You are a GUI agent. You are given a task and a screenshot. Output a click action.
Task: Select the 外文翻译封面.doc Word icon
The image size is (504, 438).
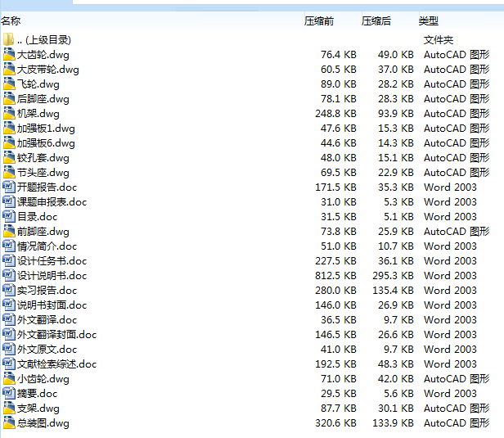coord(9,335)
